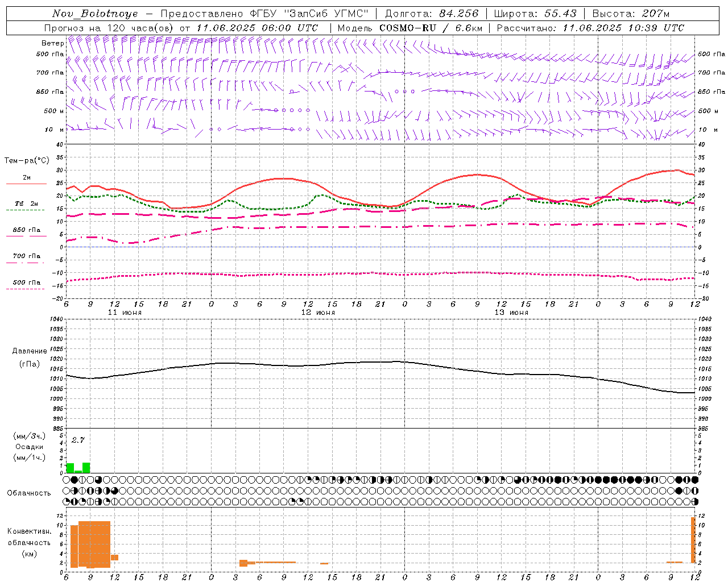
Task: Click the station name Nov_Bolotnoye
Action: 95,14
